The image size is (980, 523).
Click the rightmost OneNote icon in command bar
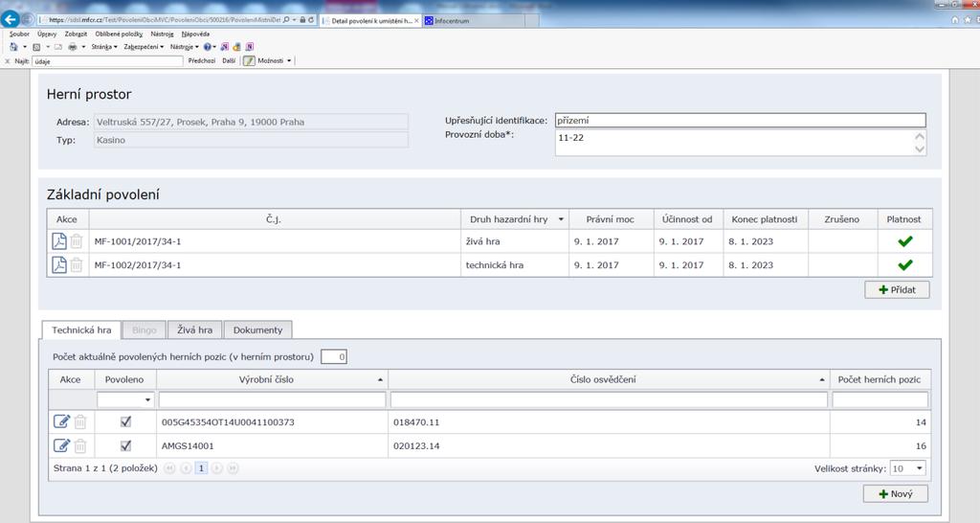250,47
